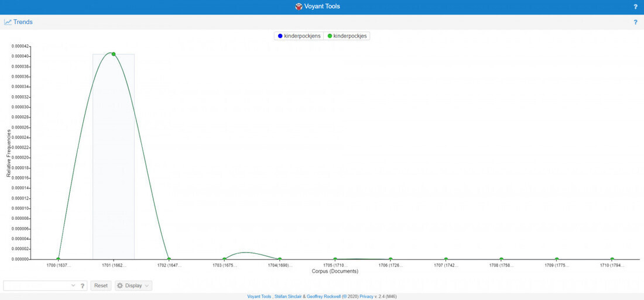Click the x-axis label "1702 (1647..."
The height and width of the screenshot is (300, 644).
coord(169,266)
